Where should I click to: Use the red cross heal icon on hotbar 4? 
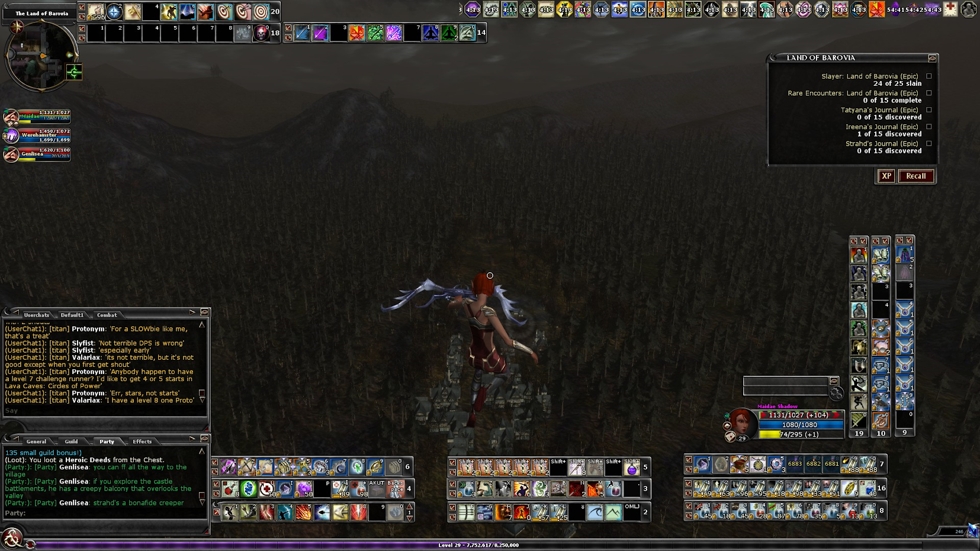click(267, 489)
